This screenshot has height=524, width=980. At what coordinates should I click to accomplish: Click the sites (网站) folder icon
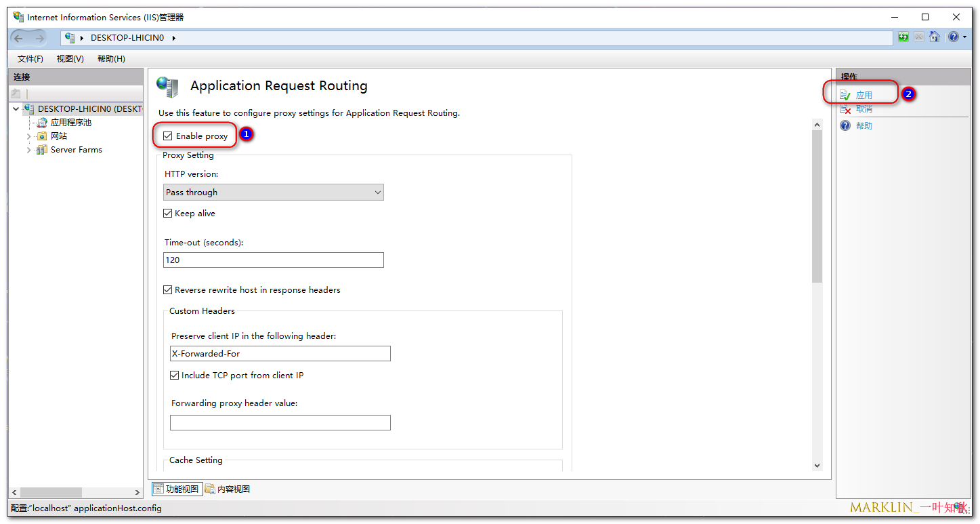[x=43, y=136]
